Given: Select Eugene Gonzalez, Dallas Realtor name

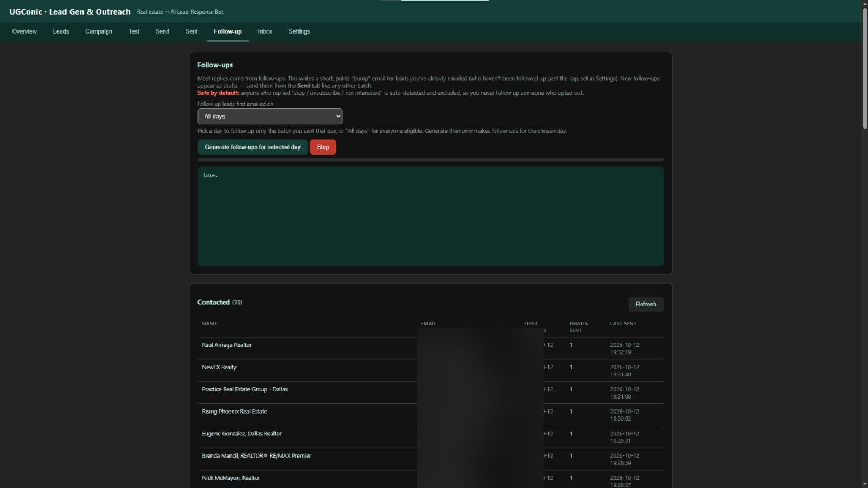Looking at the screenshot, I should [242, 434].
